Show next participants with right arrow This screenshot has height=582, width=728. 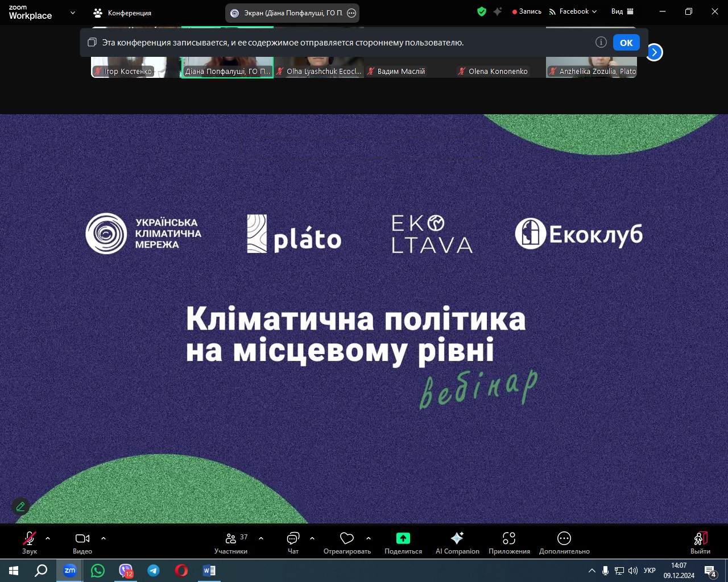(x=654, y=52)
